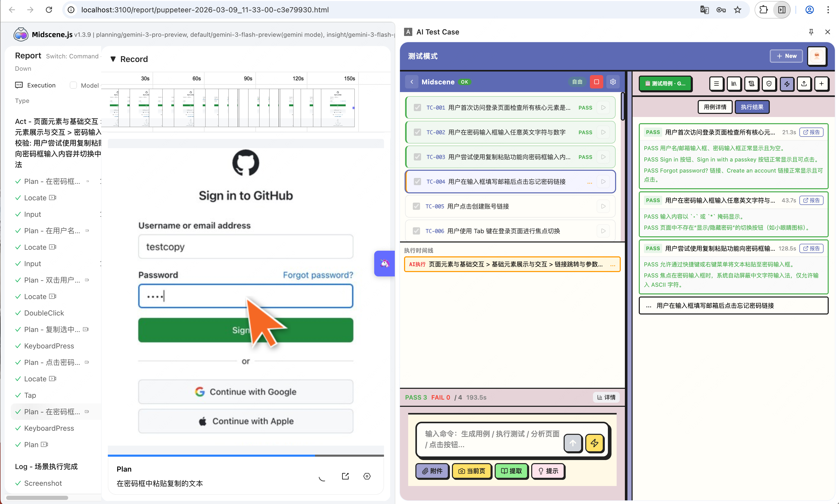This screenshot has height=504, width=839.
Task: Click the play icon on TC-004
Action: (x=603, y=182)
